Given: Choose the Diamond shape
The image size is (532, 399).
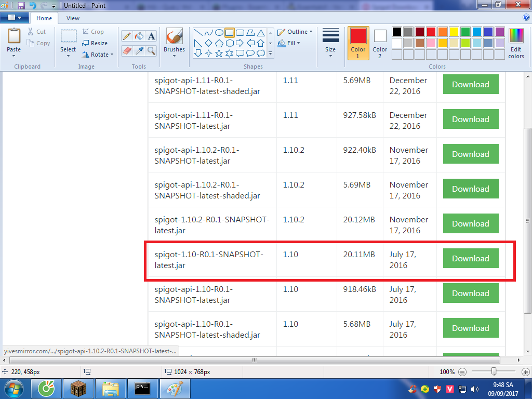Looking at the screenshot, I should coord(209,43).
